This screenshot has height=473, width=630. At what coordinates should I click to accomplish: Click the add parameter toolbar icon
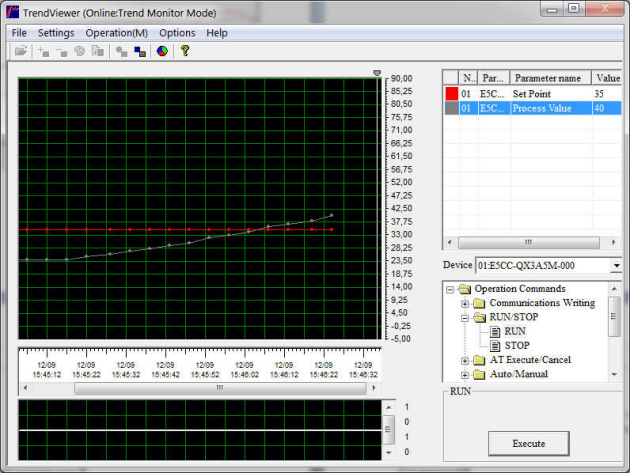pyautogui.click(x=43, y=51)
